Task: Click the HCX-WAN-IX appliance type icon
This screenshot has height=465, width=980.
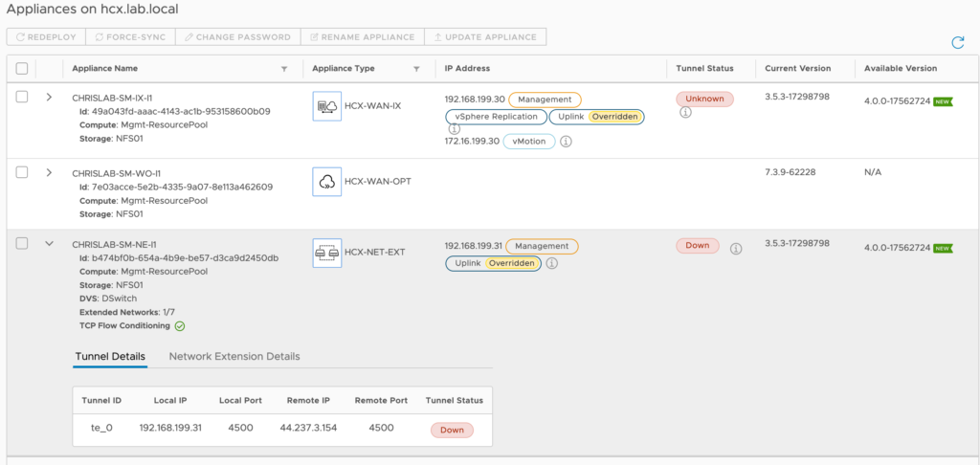Action: pos(327,106)
